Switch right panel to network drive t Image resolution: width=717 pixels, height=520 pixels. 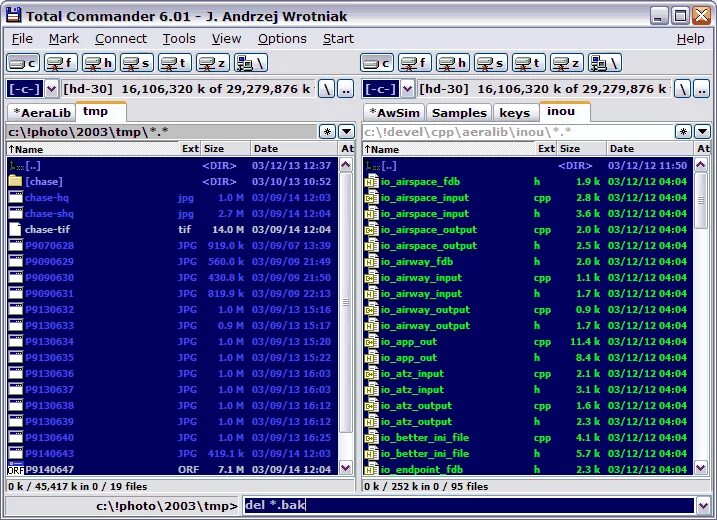529,63
